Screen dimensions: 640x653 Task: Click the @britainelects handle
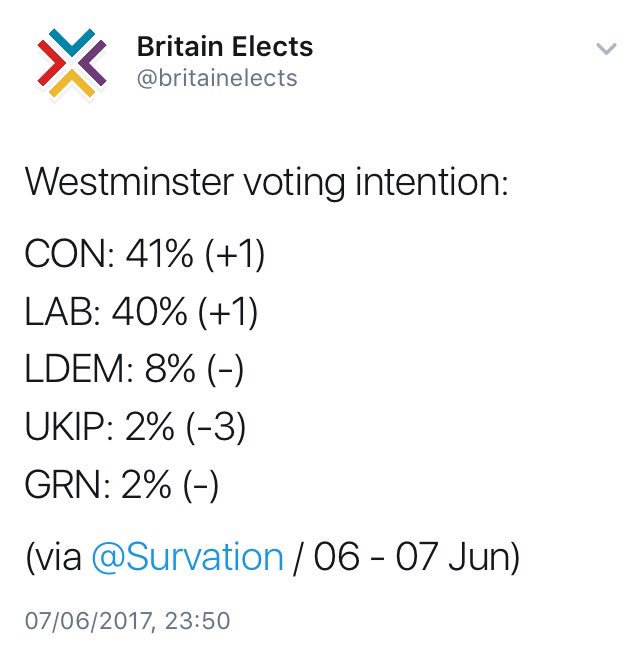tap(216, 78)
